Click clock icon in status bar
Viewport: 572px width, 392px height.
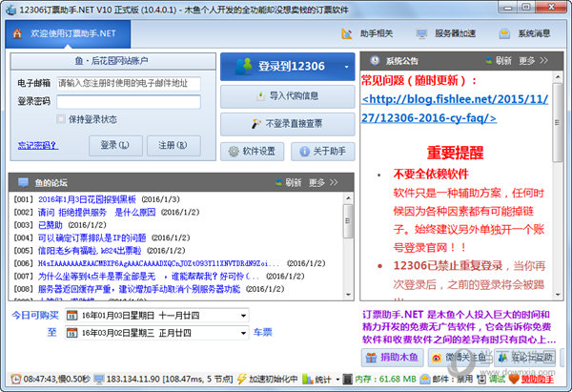pyautogui.click(x=15, y=380)
